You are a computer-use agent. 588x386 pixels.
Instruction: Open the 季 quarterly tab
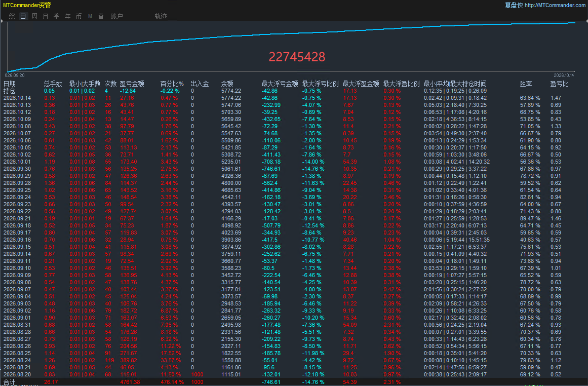tap(57, 16)
